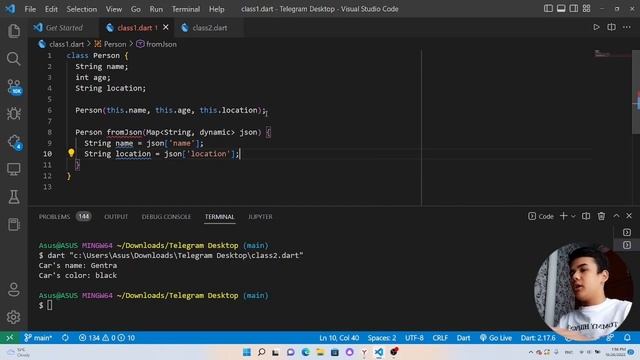Open the View menu

[x=113, y=9]
